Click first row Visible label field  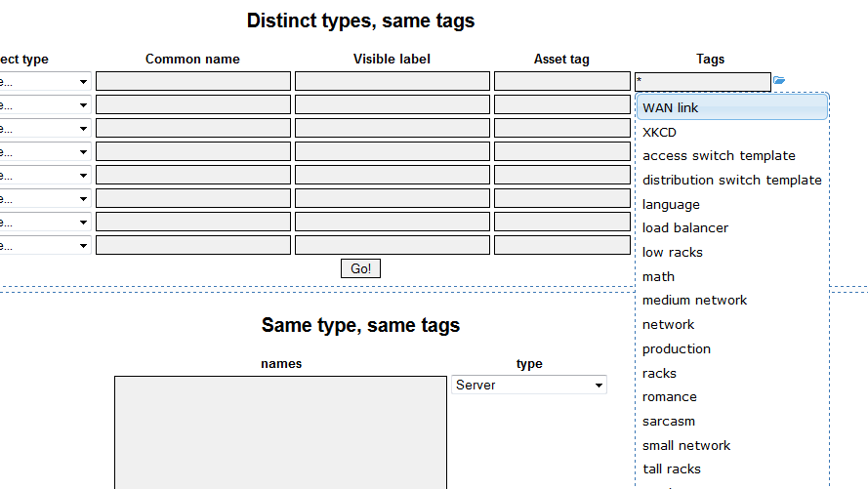point(392,81)
